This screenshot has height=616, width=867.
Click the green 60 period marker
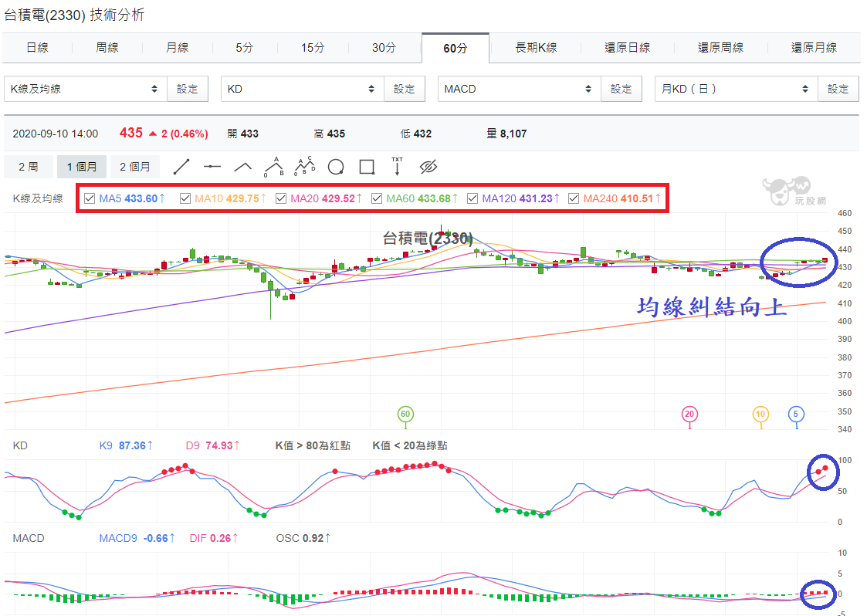[405, 415]
